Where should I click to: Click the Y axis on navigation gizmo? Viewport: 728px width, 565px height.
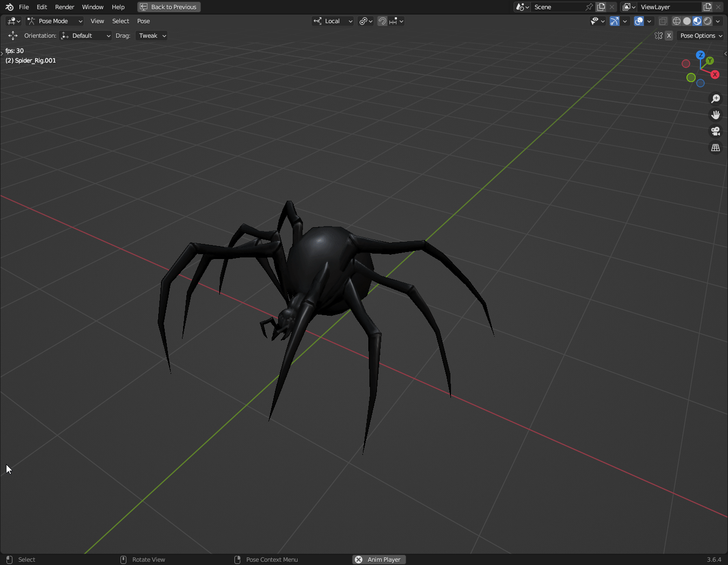(x=710, y=61)
